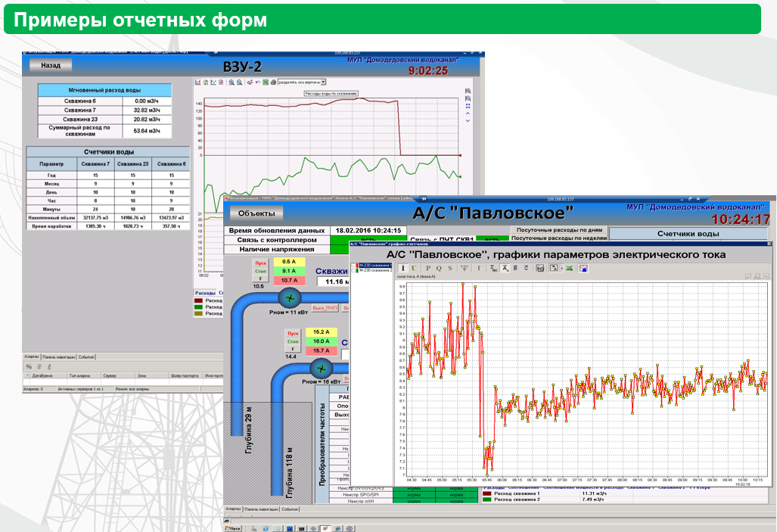Viewport: 777px width, 532px height.
Task: Click the Internet Explorer icon on taskbar
Action: click(338, 528)
